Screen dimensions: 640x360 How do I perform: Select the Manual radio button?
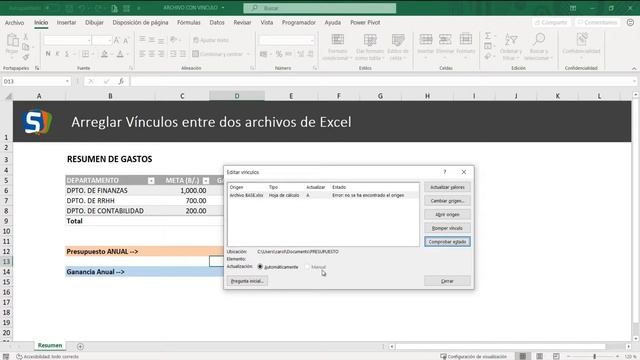307,267
